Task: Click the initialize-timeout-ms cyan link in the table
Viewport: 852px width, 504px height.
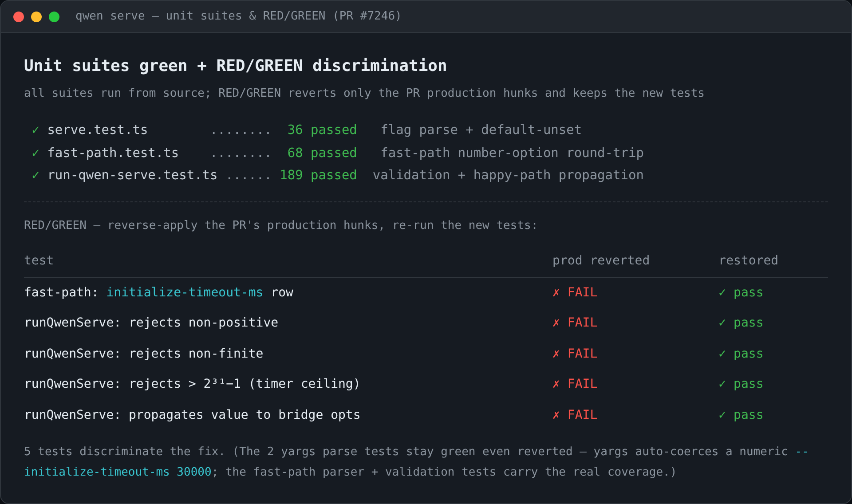Action: (x=185, y=292)
